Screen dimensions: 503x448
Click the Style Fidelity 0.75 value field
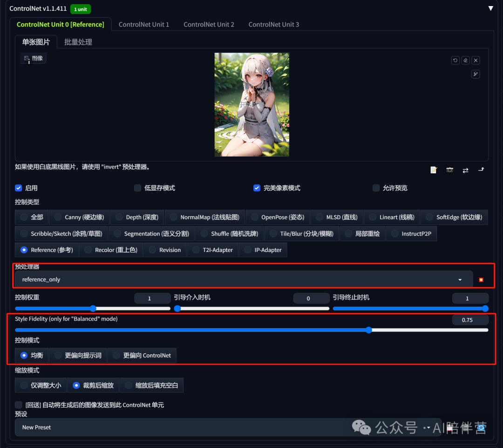coord(470,320)
